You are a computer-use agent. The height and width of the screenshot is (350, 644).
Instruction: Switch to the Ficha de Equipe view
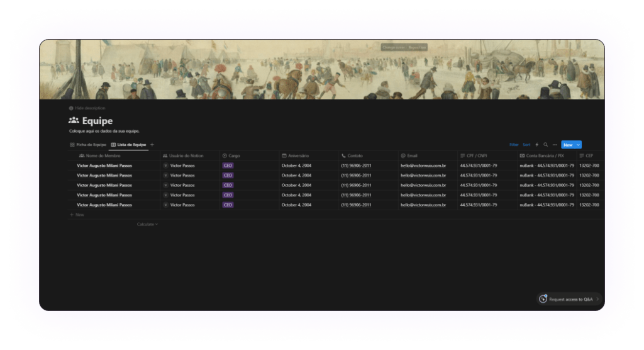tap(88, 145)
